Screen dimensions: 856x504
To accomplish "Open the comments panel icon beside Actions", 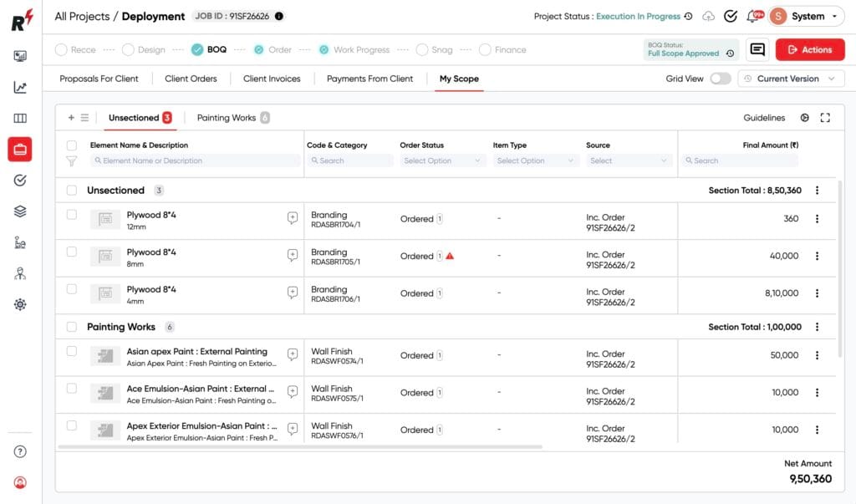I will point(757,49).
